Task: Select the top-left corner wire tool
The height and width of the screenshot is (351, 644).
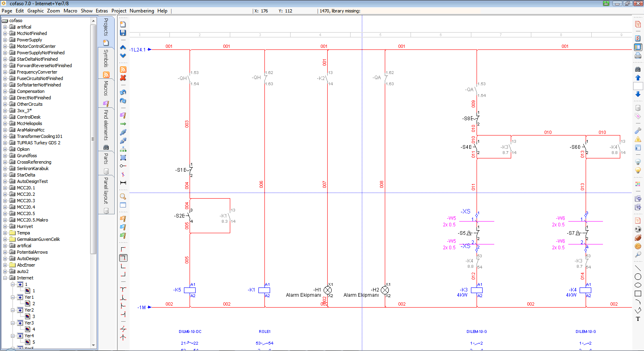Action: pyautogui.click(x=123, y=249)
